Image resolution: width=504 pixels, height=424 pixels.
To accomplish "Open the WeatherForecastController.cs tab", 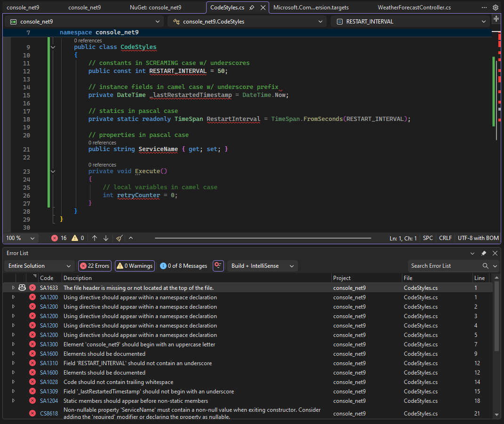I will pos(414,8).
